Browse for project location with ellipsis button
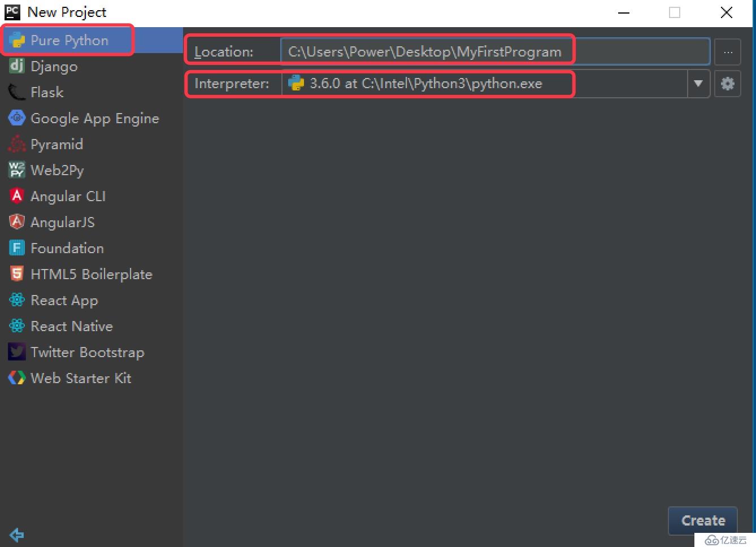Viewport: 756px width, 547px height. tap(728, 52)
